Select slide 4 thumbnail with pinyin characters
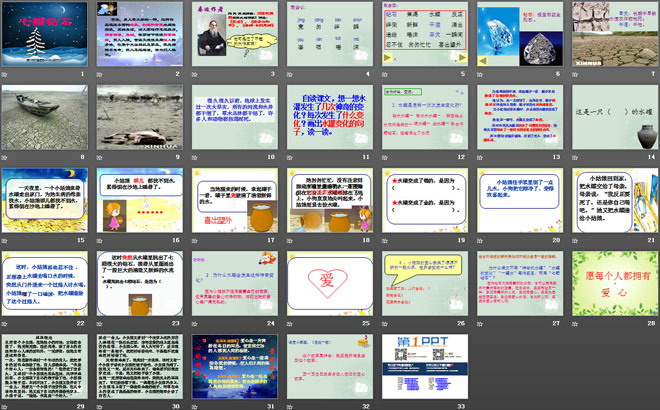 [330, 34]
